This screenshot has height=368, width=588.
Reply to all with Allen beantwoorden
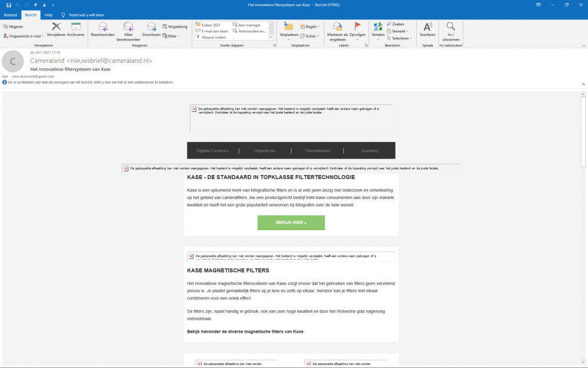(x=128, y=31)
